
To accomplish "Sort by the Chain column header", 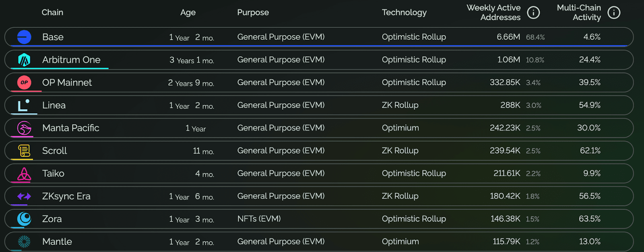I will pos(52,12).
